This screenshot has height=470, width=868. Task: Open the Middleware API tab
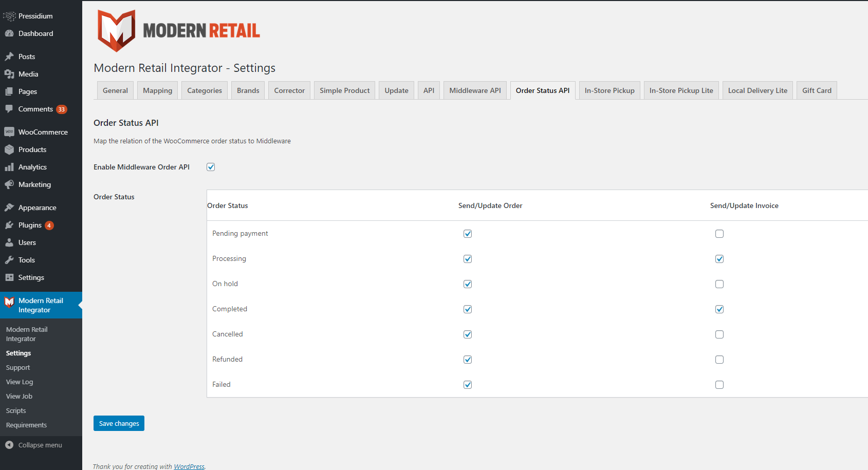coord(475,90)
